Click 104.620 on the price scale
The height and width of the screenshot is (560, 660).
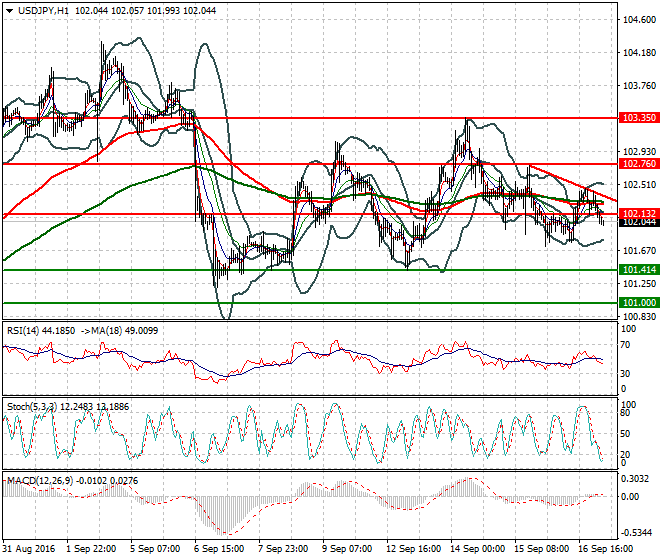pos(636,20)
